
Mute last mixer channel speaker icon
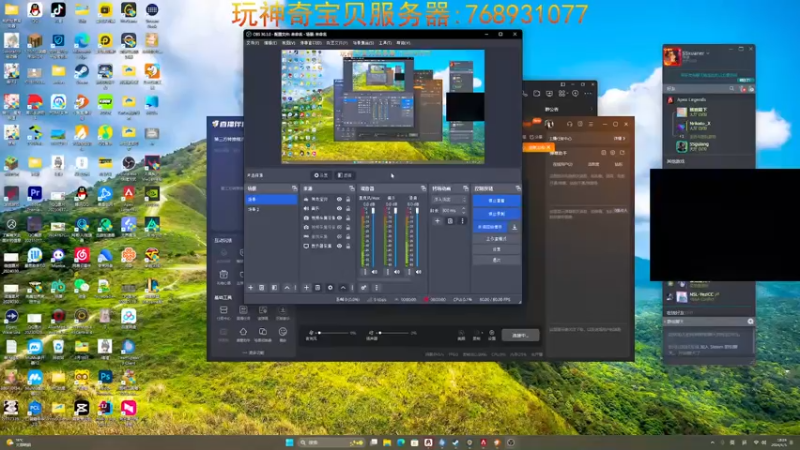click(x=418, y=272)
